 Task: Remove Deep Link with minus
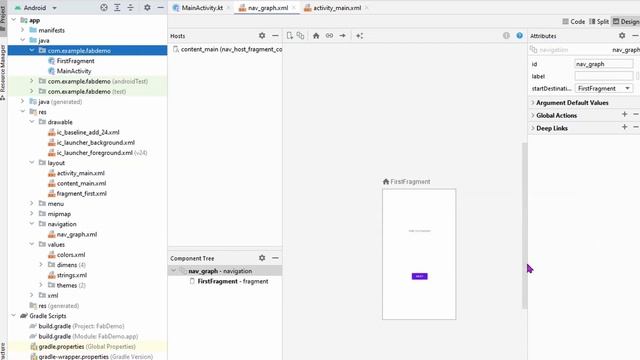click(x=636, y=127)
